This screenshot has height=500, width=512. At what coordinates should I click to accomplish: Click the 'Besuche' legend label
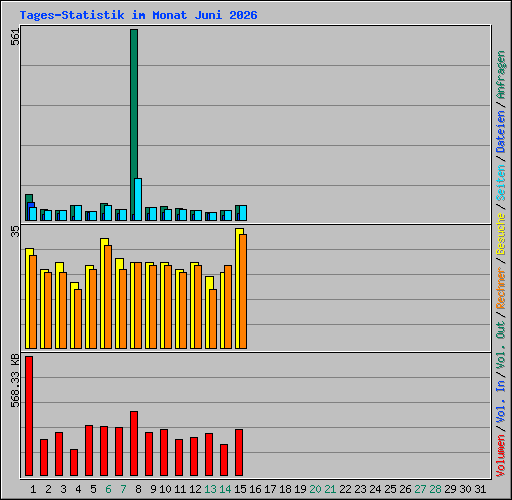pyautogui.click(x=501, y=234)
